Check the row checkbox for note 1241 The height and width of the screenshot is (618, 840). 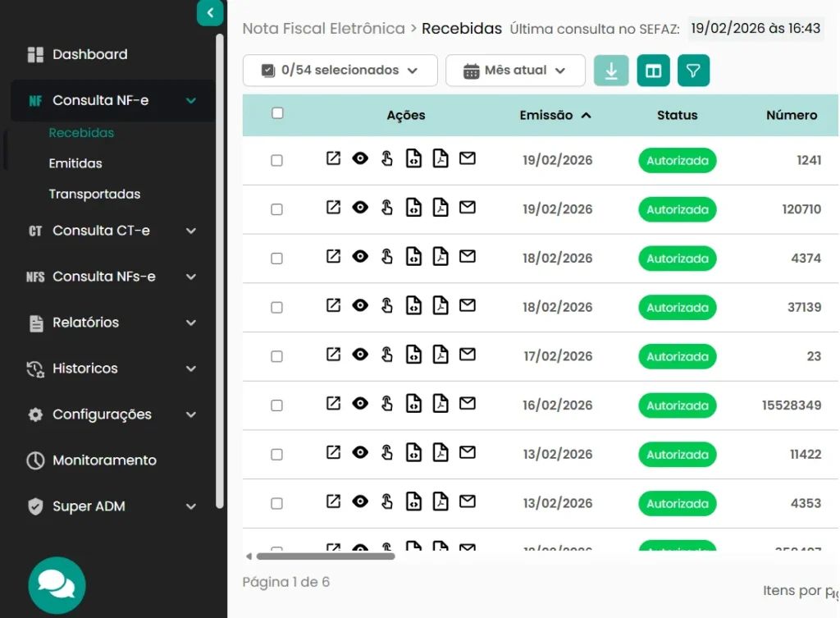276,161
